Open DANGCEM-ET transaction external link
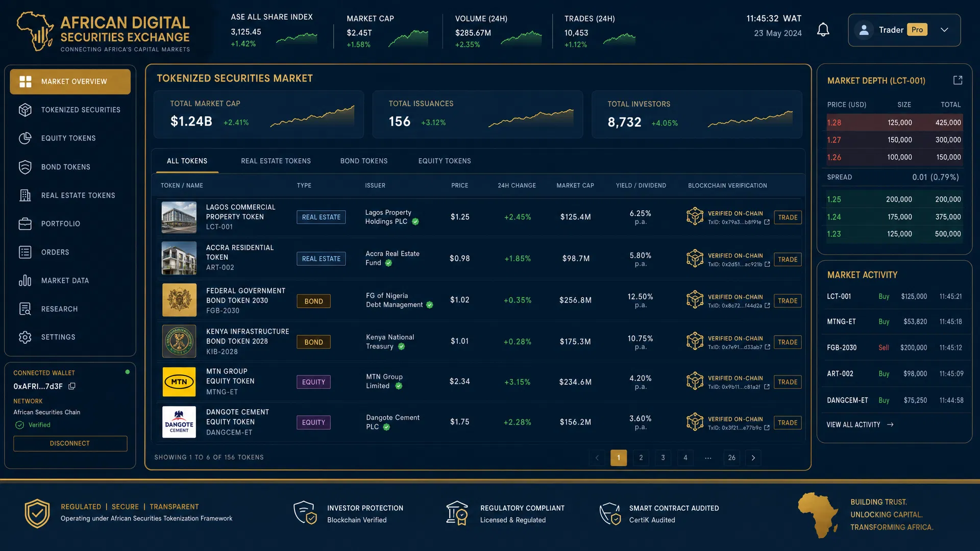Screen dimensions: 980x551 pyautogui.click(x=767, y=428)
